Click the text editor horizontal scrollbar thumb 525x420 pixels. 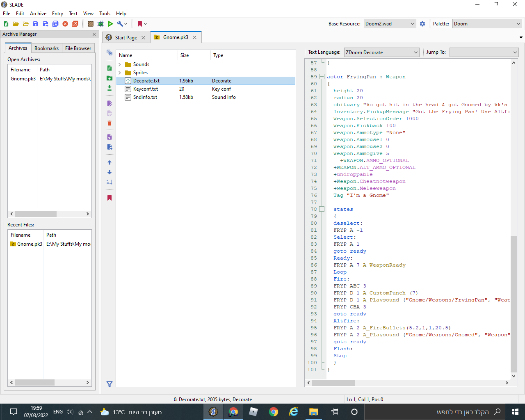point(333,383)
